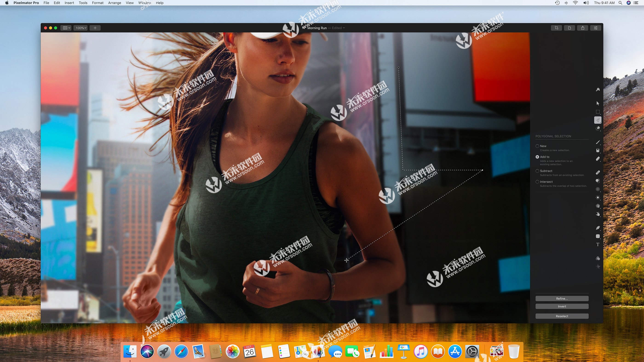Click the Share icon in title bar
Image resolution: width=644 pixels, height=362 pixels.
[x=583, y=28]
